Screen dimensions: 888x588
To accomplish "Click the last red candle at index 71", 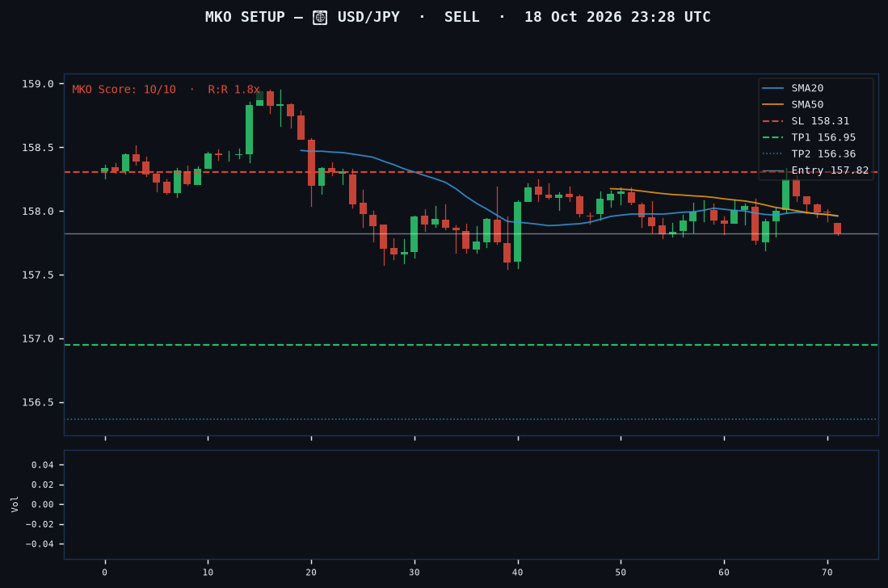I will [x=838, y=228].
